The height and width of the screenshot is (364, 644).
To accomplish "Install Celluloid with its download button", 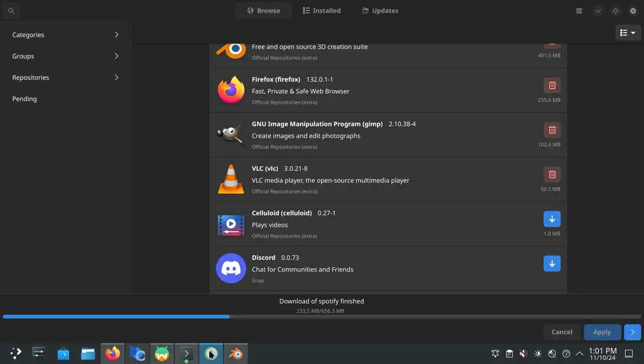I will pos(552,219).
